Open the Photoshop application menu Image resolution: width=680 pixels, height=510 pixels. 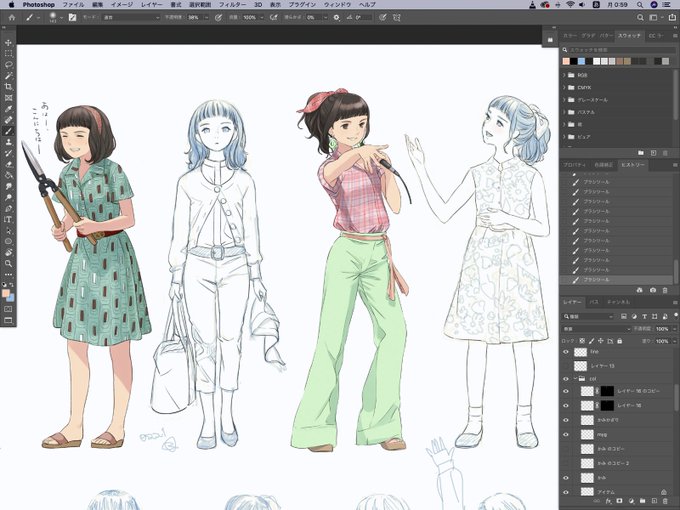[39, 5]
